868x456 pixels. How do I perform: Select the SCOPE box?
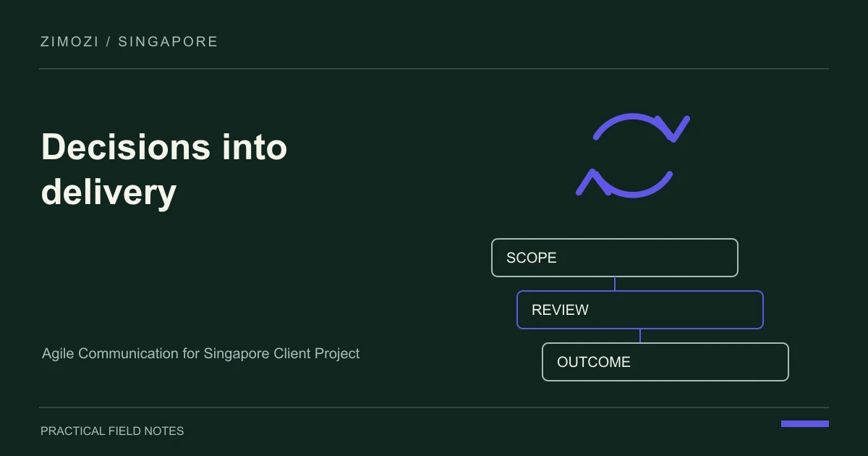[x=615, y=258]
